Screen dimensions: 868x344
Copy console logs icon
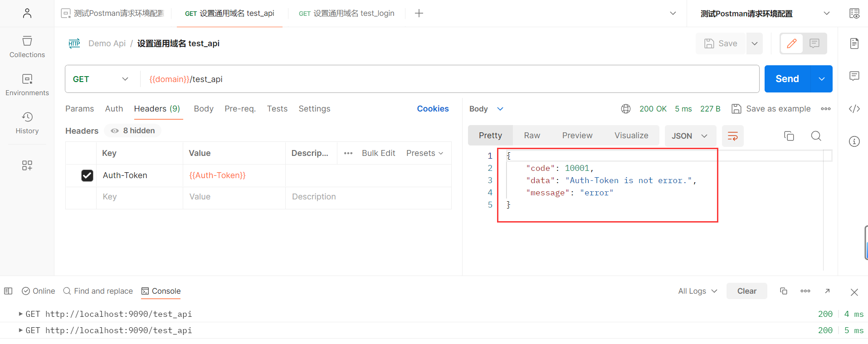click(784, 291)
